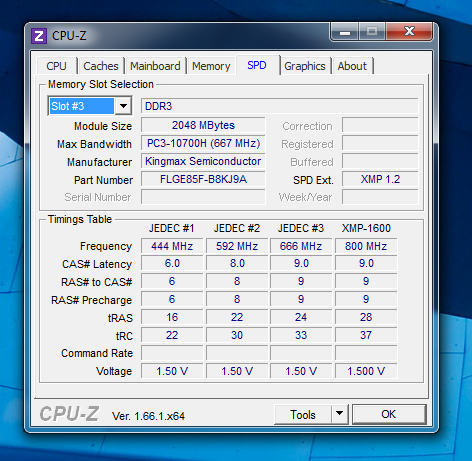Select the 592 MHz frequency cell

(x=237, y=246)
